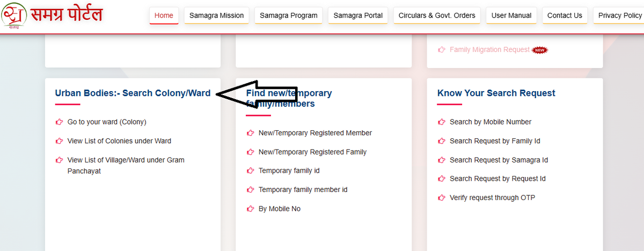Open Family Migration Request link

(x=489, y=50)
